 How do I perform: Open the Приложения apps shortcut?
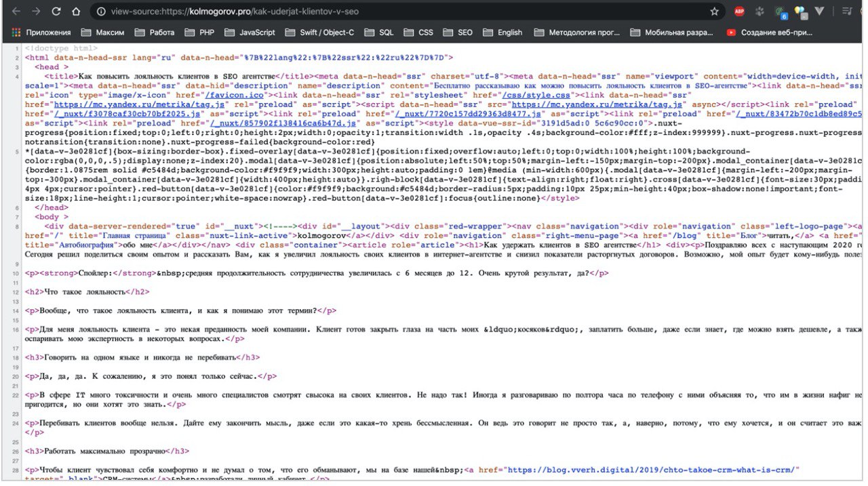[x=41, y=32]
